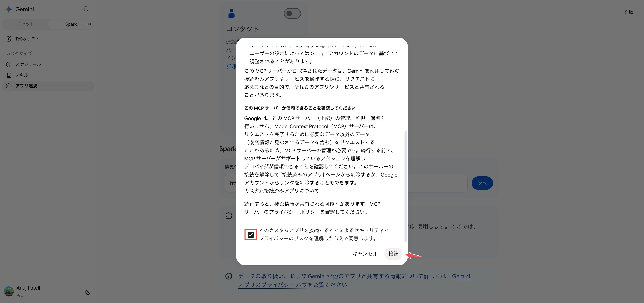Open スケジュール in the sidebar
This screenshot has height=303, width=644.
(48, 64)
